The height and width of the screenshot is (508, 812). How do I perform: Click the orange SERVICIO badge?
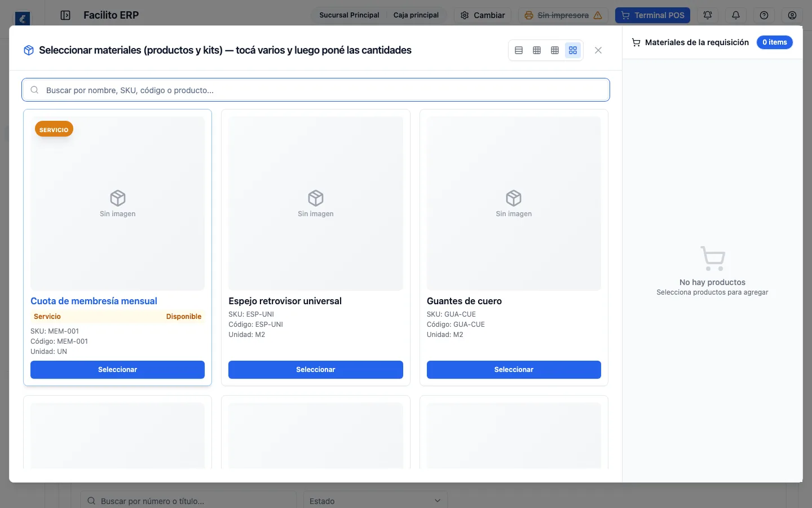[x=54, y=129]
